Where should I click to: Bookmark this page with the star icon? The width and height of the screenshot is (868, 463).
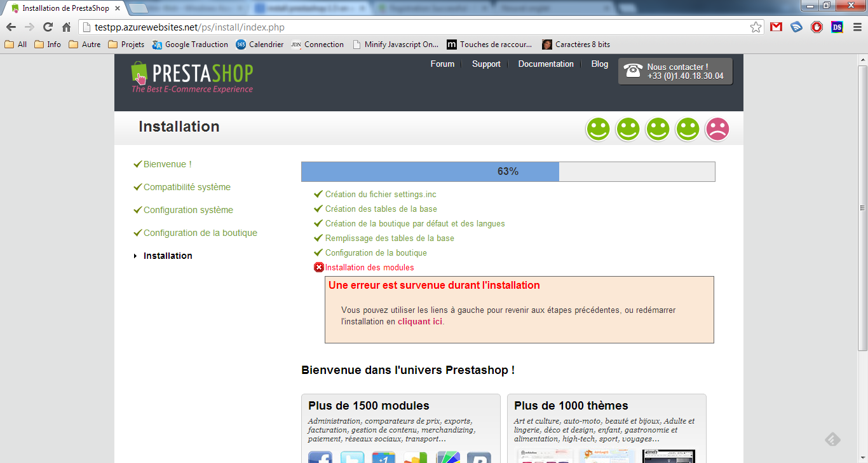(x=756, y=27)
